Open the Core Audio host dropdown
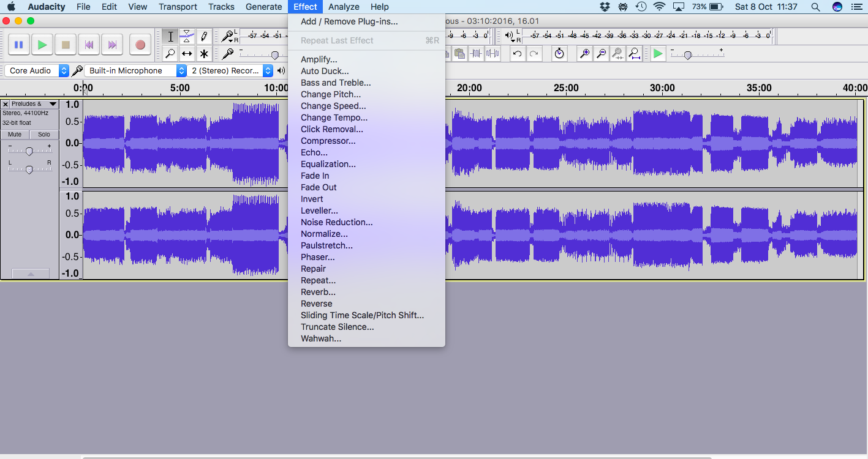This screenshot has height=459, width=868. 36,71
